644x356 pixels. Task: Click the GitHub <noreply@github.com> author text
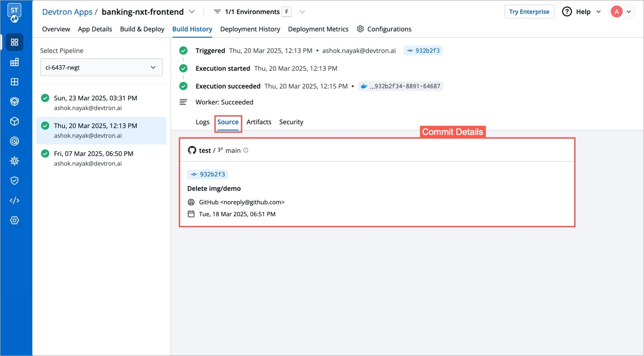(242, 203)
